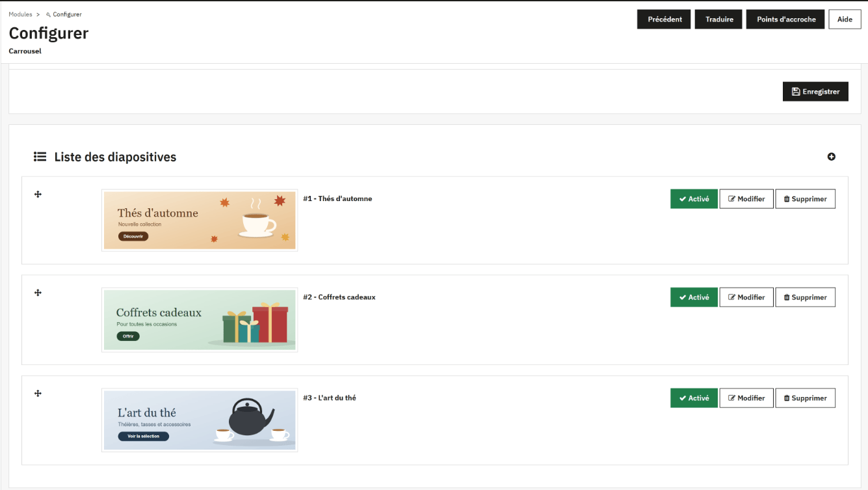Toggle Activé status for Coffrets cadeaux slide
This screenshot has height=490, width=868.
694,297
